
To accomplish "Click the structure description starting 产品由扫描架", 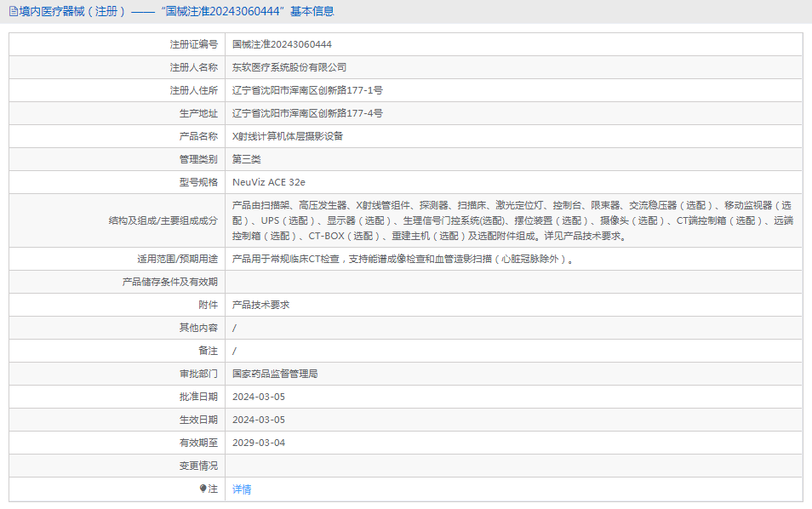I will coord(512,220).
